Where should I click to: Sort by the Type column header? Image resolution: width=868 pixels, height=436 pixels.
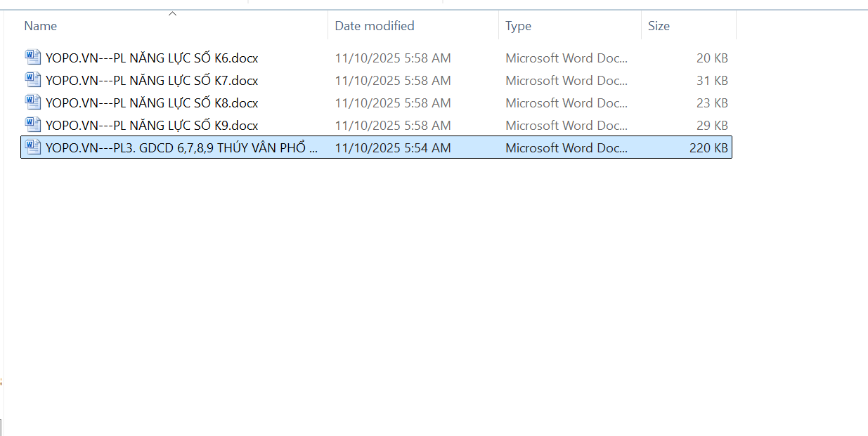(518, 26)
